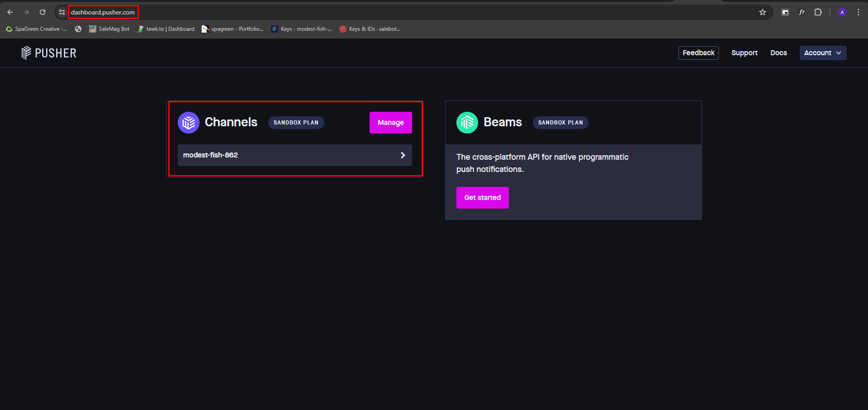Click the Pusher logo
Viewport: 868px width, 410px height.
pos(49,53)
